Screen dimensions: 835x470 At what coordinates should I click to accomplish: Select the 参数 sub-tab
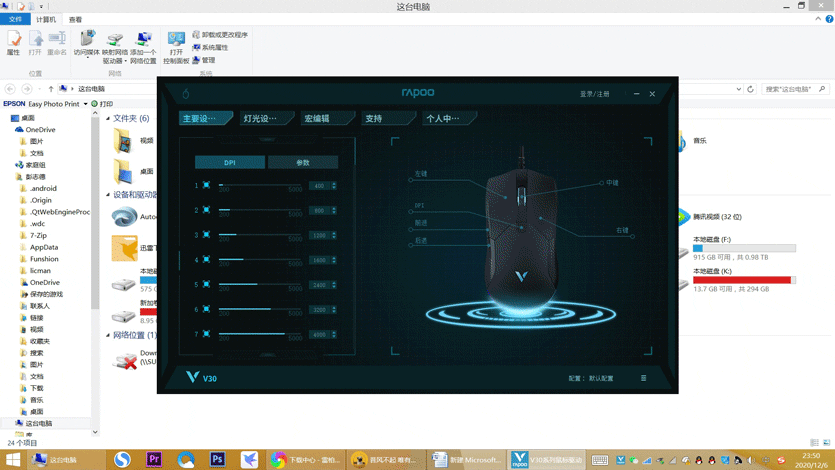[302, 162]
